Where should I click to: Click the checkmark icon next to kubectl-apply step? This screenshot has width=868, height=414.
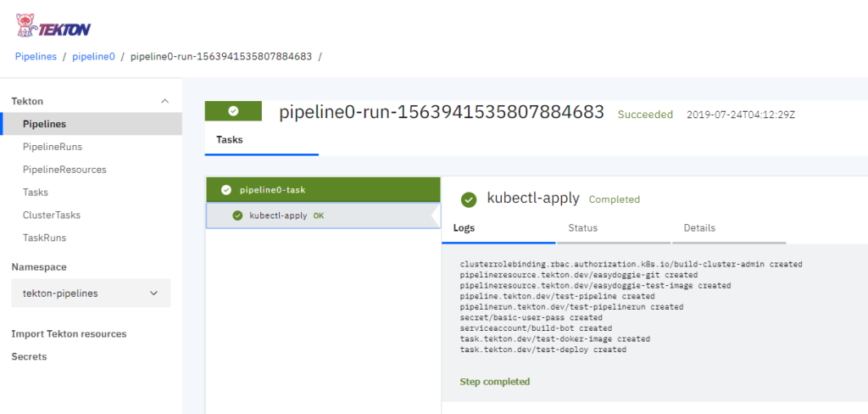tap(238, 215)
